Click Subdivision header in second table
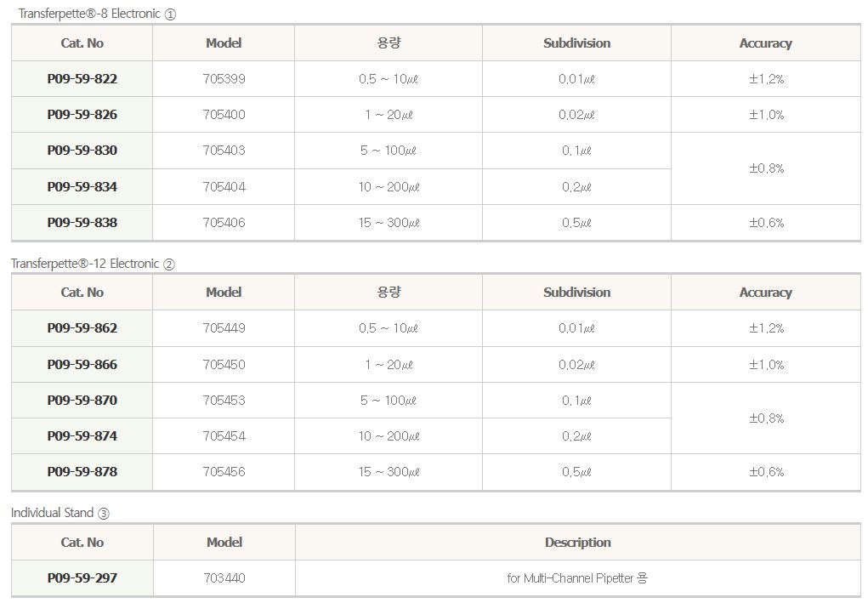 point(576,293)
